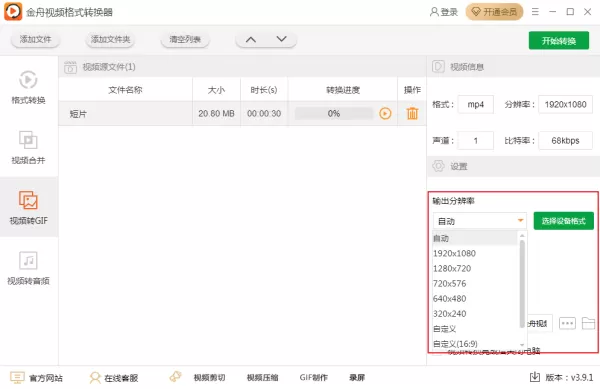Select 1280x720 in resolution list

[475, 269]
